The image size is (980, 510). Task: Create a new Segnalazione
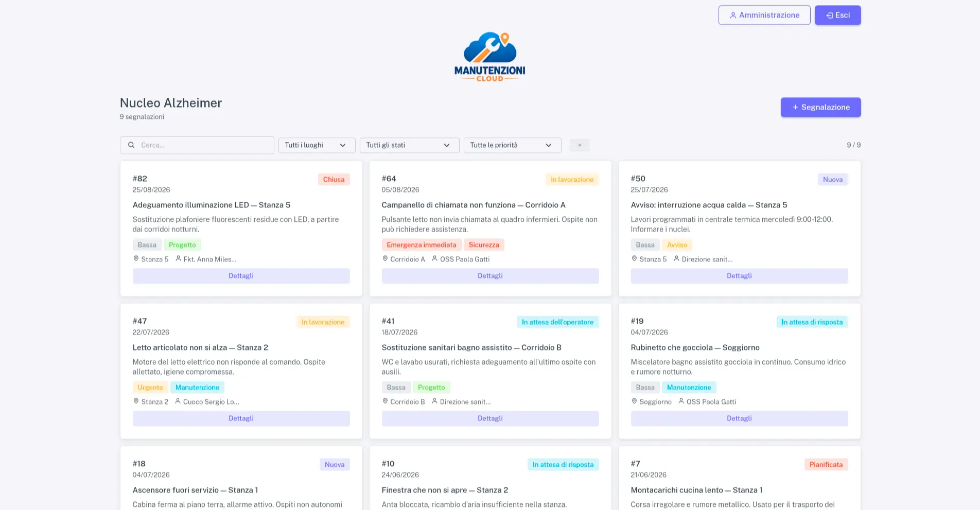820,108
